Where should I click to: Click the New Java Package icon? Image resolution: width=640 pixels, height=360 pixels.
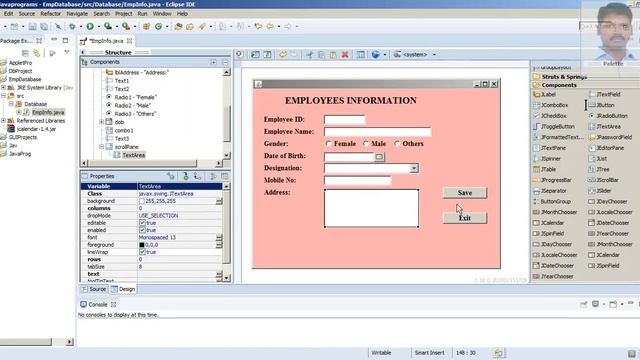(x=147, y=27)
